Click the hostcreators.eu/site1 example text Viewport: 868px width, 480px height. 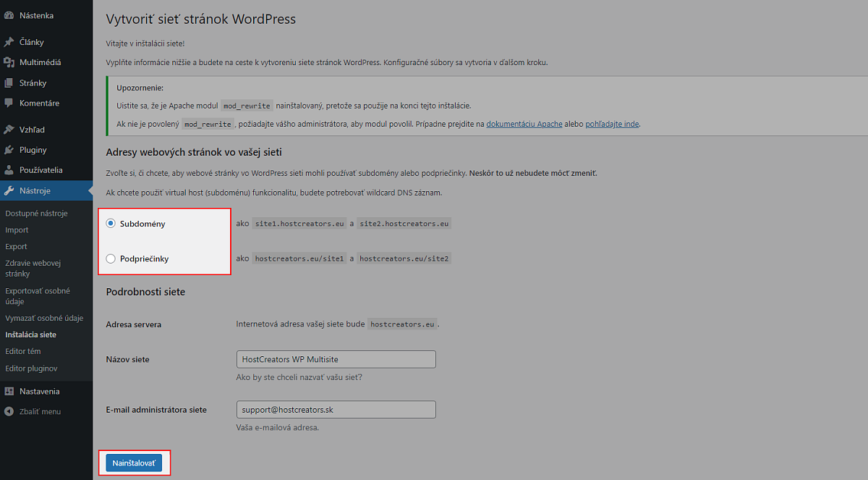(299, 258)
